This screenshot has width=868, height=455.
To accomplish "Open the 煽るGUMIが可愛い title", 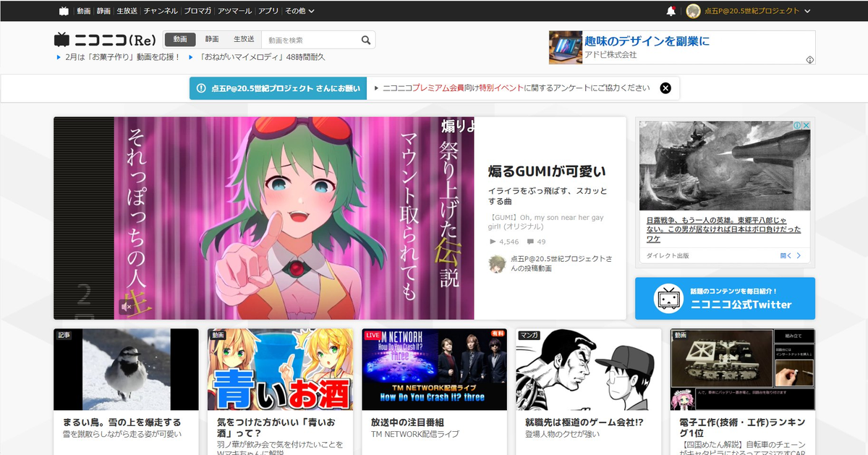I will (x=547, y=171).
